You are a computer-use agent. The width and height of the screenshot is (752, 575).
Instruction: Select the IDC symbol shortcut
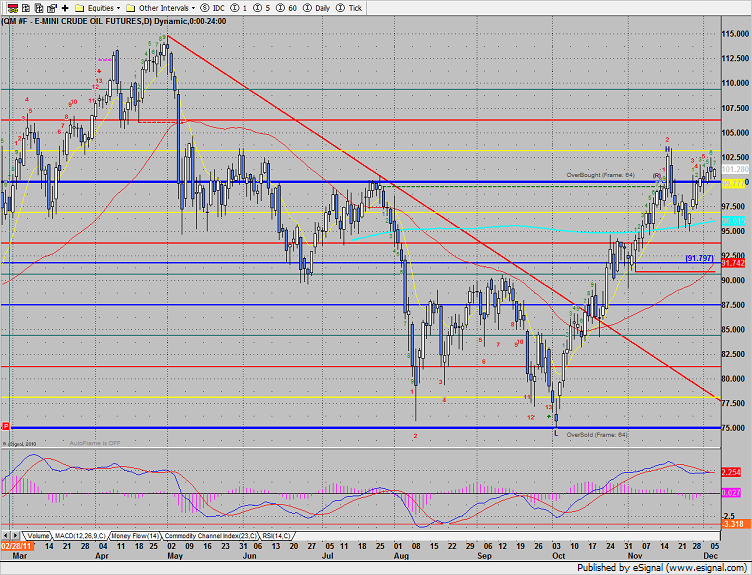pos(212,8)
